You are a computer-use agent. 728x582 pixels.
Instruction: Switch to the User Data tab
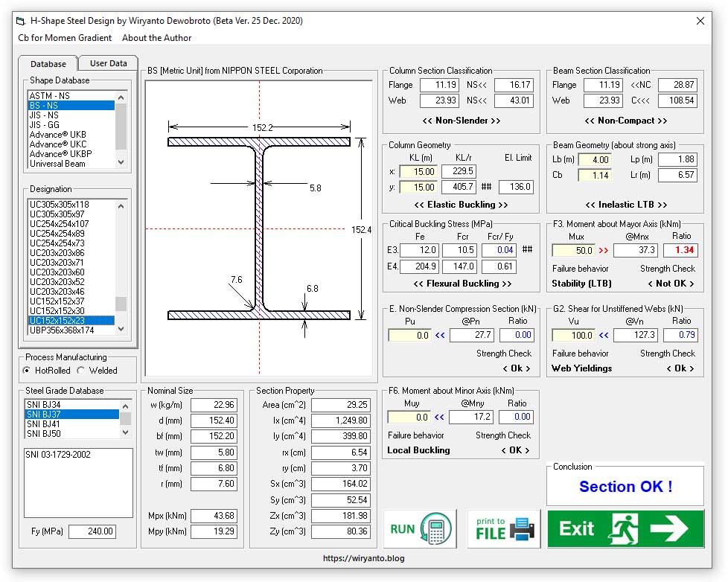pyautogui.click(x=109, y=63)
